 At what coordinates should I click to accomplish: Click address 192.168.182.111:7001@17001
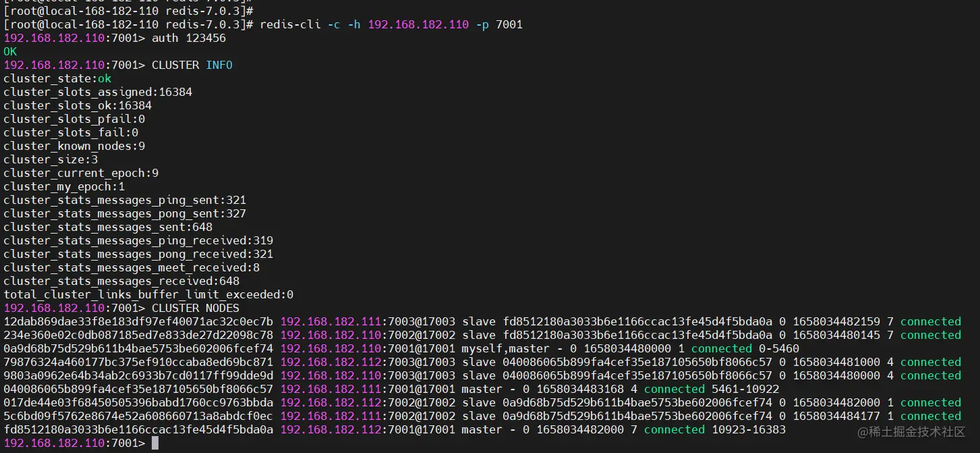(368, 390)
